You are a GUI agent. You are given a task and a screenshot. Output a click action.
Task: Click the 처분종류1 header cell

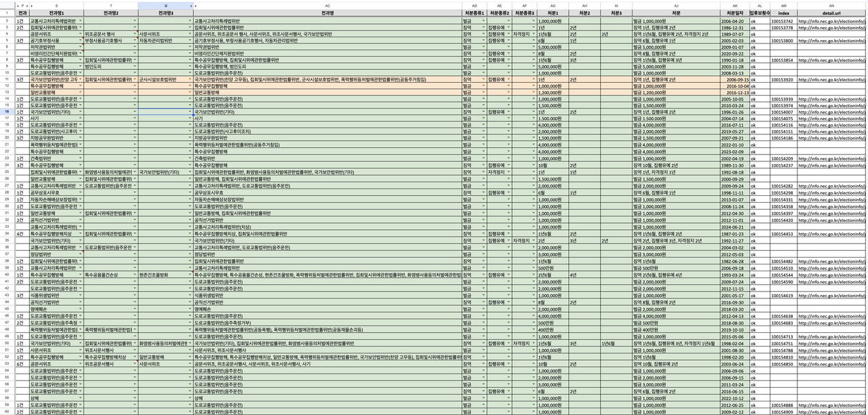474,13
